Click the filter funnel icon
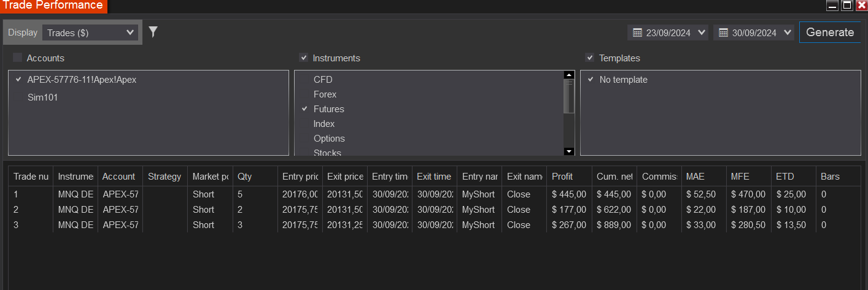Image resolution: width=868 pixels, height=290 pixels. coord(153,32)
